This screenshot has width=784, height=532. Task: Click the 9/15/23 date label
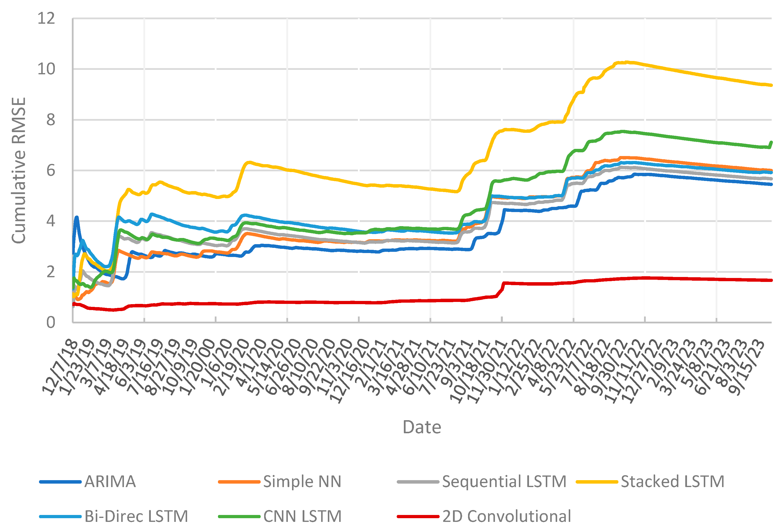click(x=745, y=368)
